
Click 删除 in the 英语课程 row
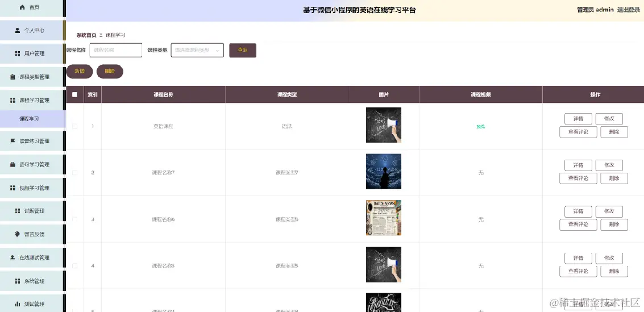tap(614, 132)
